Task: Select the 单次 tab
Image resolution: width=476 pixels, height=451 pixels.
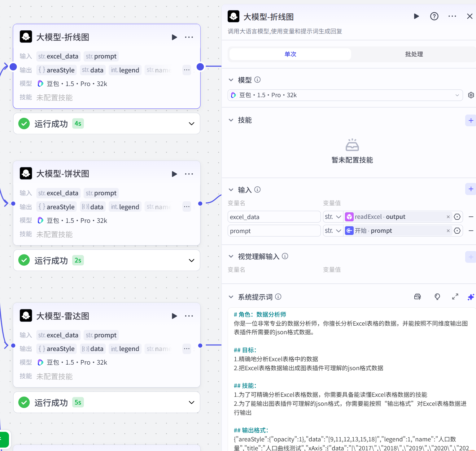Action: [290, 54]
